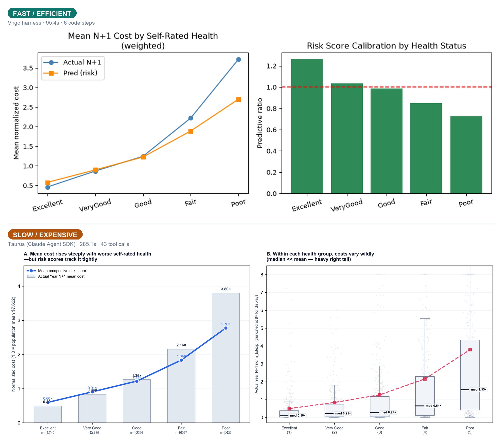504x446 pixels.
Task: Click the blue Actual N+1 marker at Fair
Action: click(191, 118)
